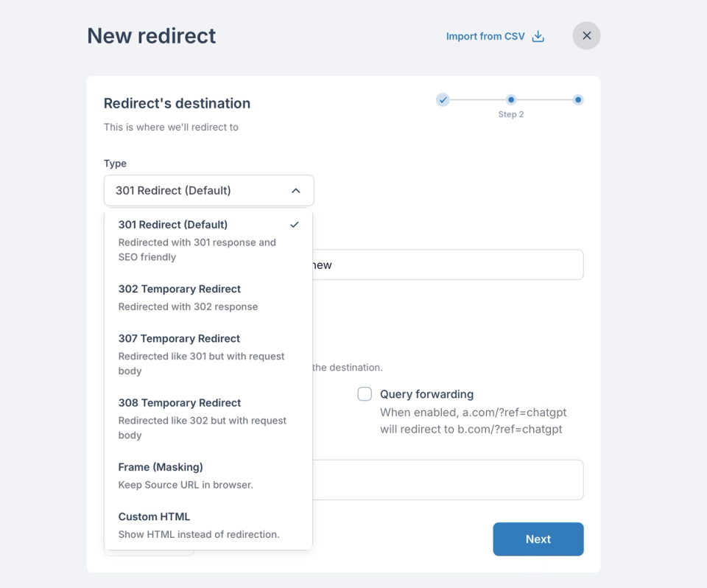This screenshot has width=707, height=588.
Task: Click the chevron on the Type selector
Action: (x=296, y=190)
